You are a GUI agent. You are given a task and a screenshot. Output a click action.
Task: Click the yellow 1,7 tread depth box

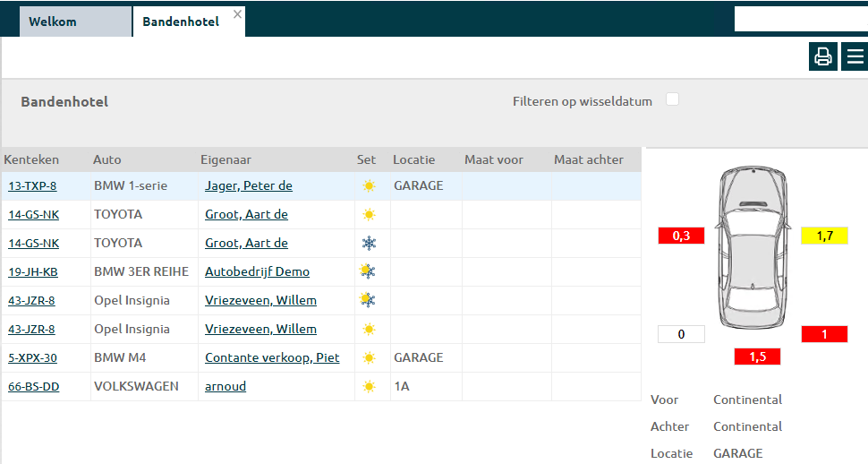pos(824,236)
